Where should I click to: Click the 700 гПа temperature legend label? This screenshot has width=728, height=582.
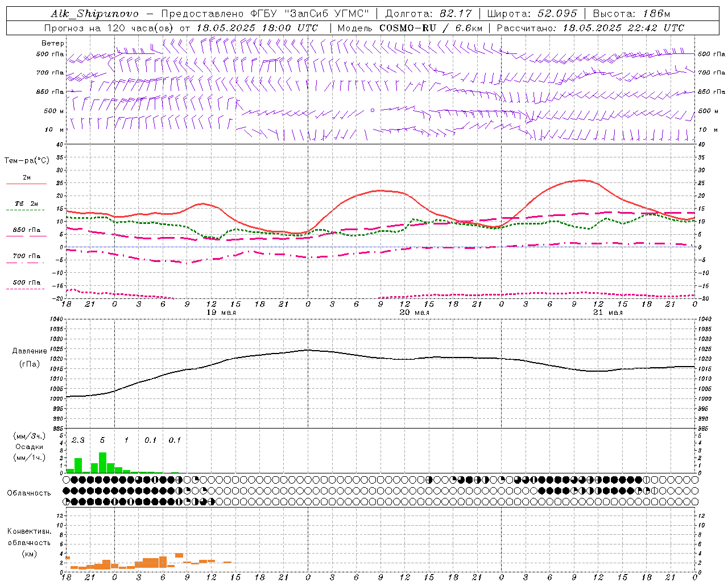27,256
